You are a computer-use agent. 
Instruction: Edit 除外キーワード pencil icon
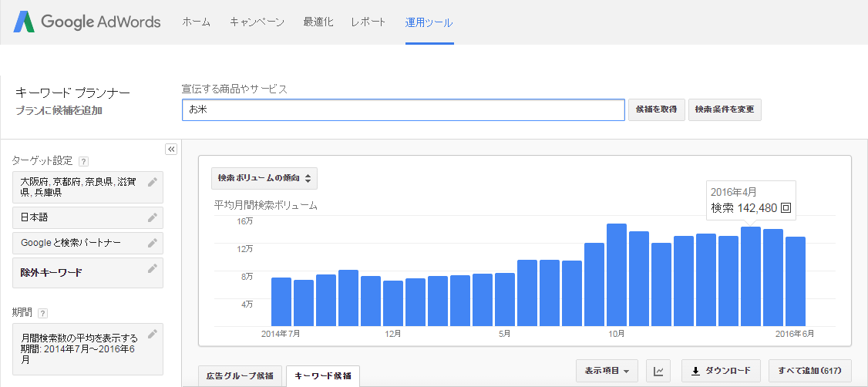pos(153,268)
